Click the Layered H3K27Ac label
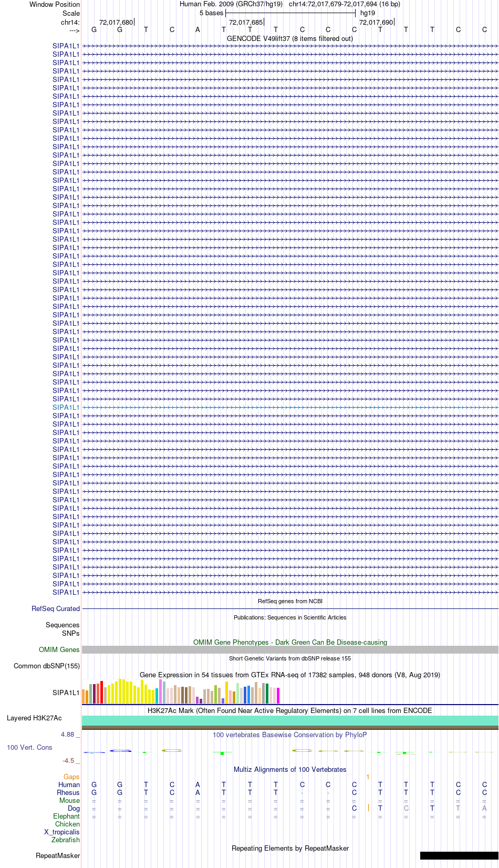Viewport: 499px width, 868px height. pyautogui.click(x=34, y=718)
